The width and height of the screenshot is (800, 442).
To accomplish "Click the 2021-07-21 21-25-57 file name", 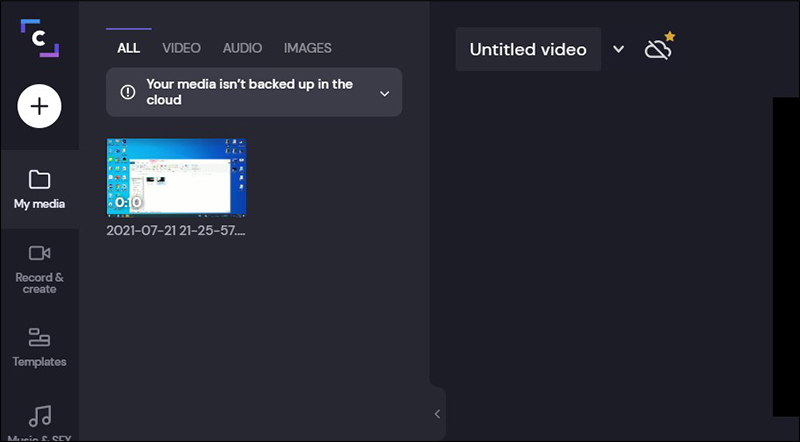I will (x=176, y=230).
